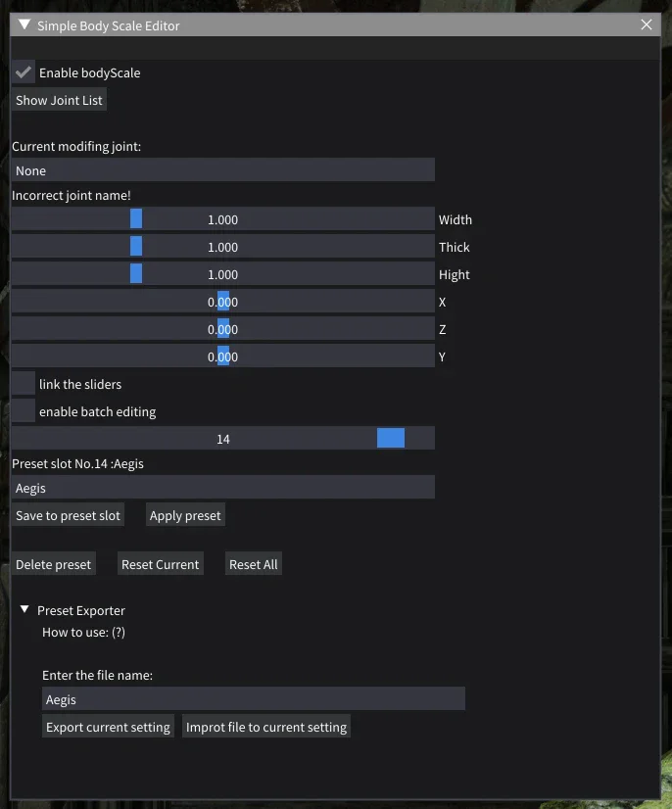Enable the link the sliders checkbox
The height and width of the screenshot is (809, 672).
pos(24,384)
